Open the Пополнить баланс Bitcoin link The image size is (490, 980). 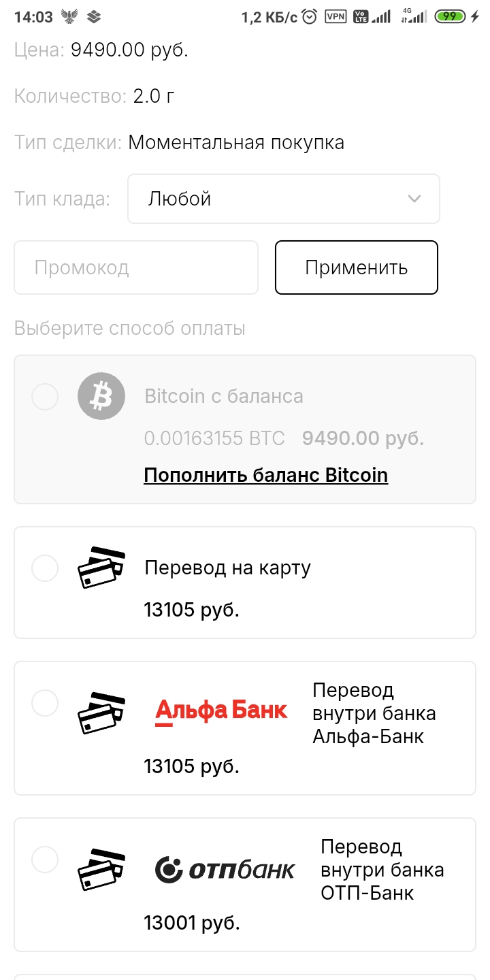click(x=265, y=475)
